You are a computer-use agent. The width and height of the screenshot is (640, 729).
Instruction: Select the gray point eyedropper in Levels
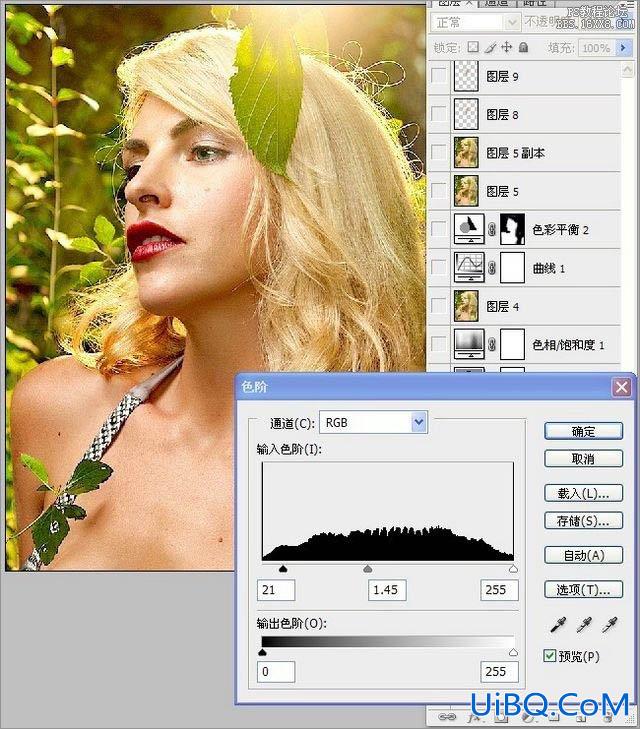[584, 625]
